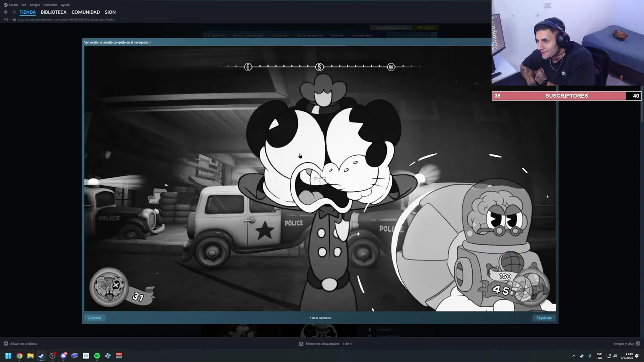This screenshot has height=362, width=644.
Task: Click the Steam taskbar icon
Action: coord(41,356)
